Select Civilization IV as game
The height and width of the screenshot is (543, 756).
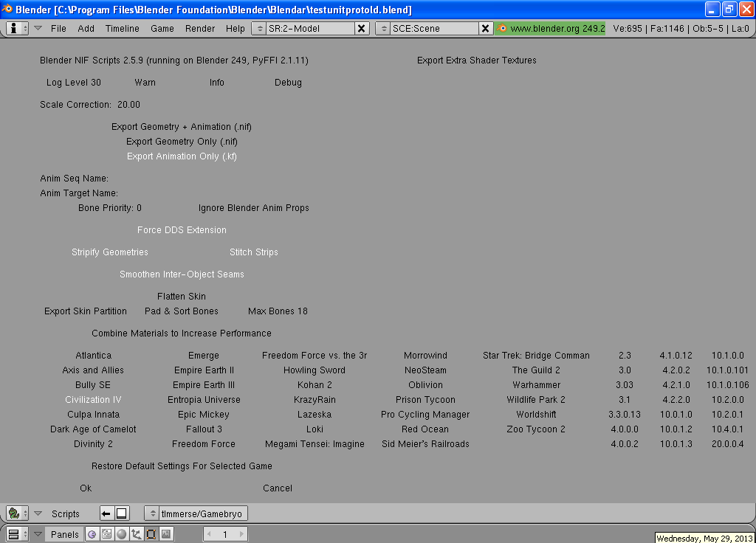click(x=93, y=399)
